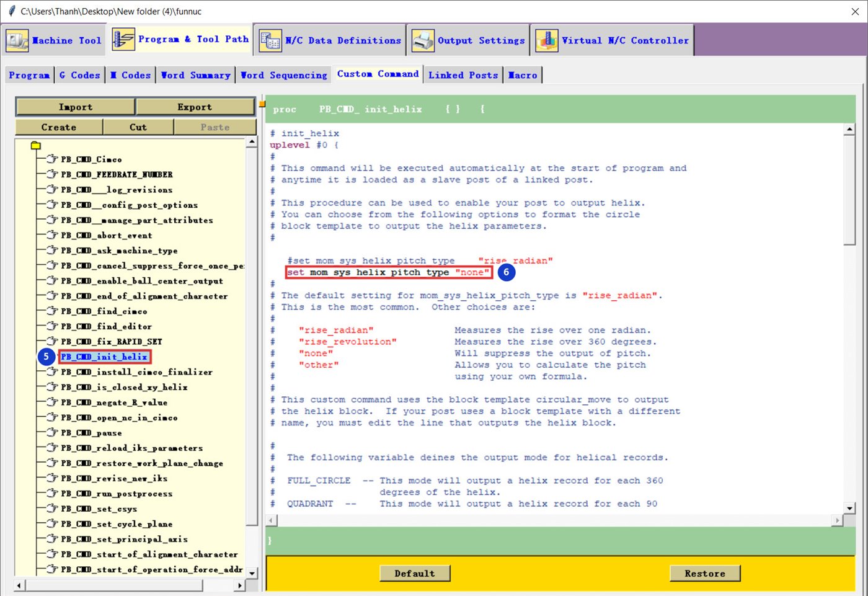This screenshot has height=596, width=868.
Task: Click the hand icon beside PB_CMD_find_cimco
Action: point(52,311)
